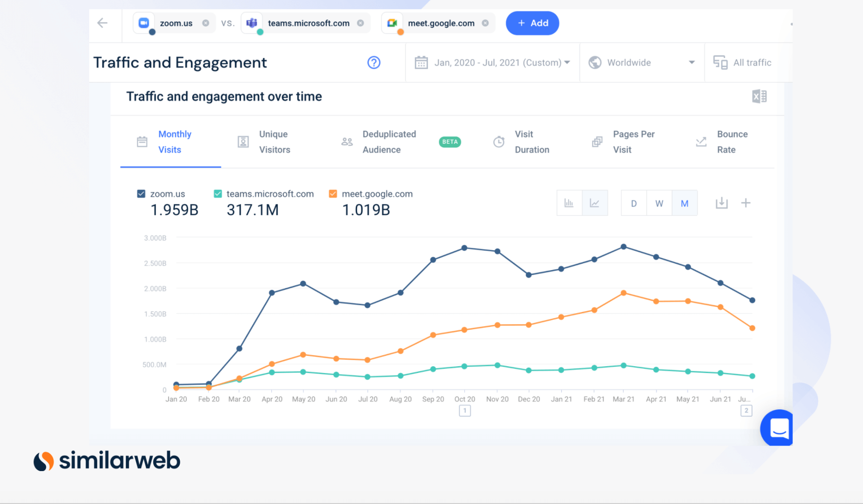
Task: Click the teams.microsoft.com Nov 20 data point
Action: click(497, 365)
